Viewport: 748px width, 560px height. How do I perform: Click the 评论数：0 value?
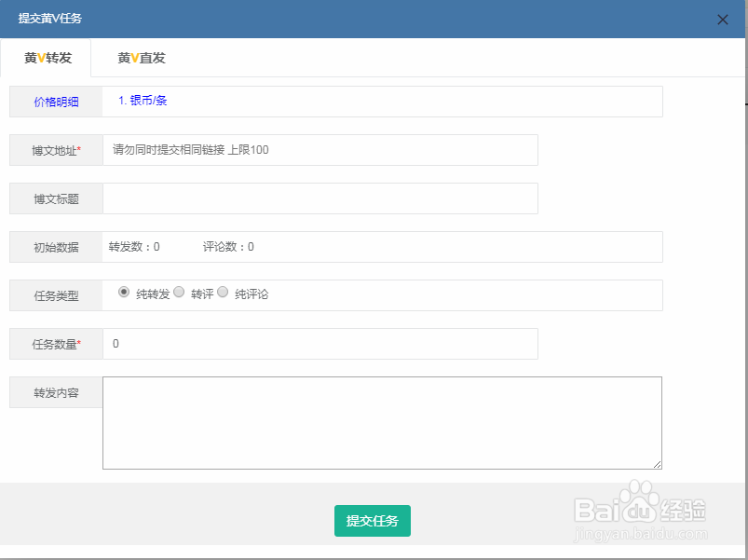click(228, 247)
